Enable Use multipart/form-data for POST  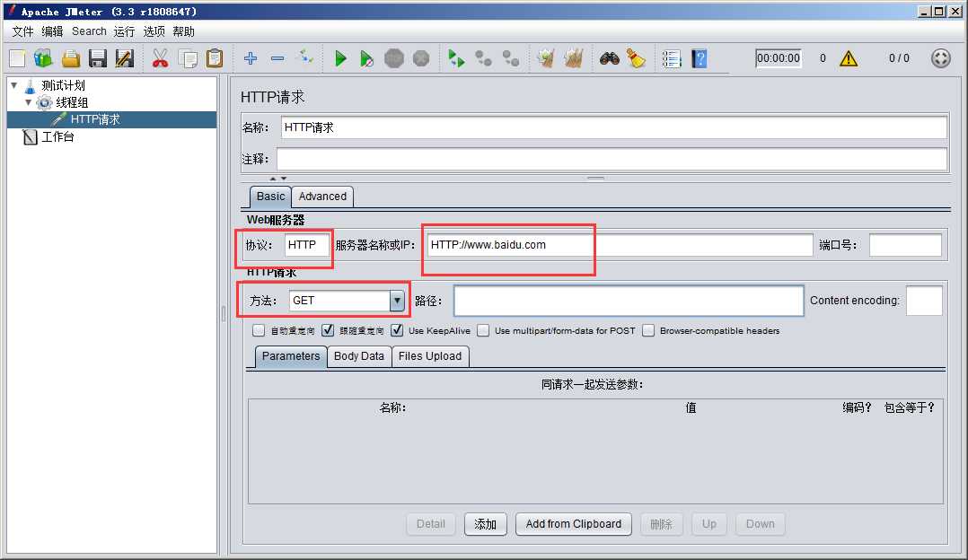[483, 330]
